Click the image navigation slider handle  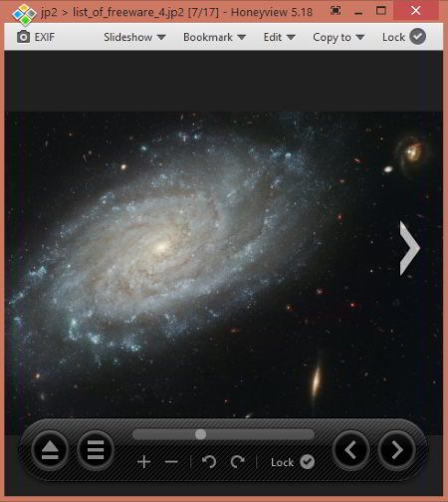click(200, 434)
